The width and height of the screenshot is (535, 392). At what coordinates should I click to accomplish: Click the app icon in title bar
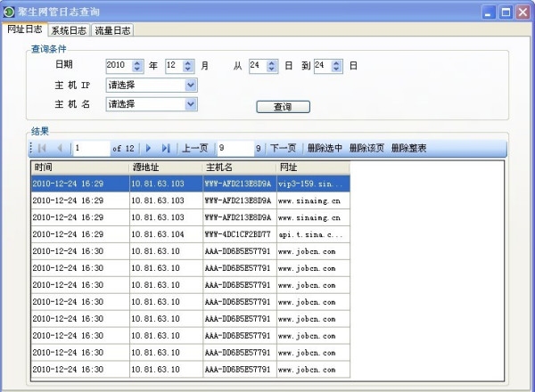pyautogui.click(x=9, y=12)
